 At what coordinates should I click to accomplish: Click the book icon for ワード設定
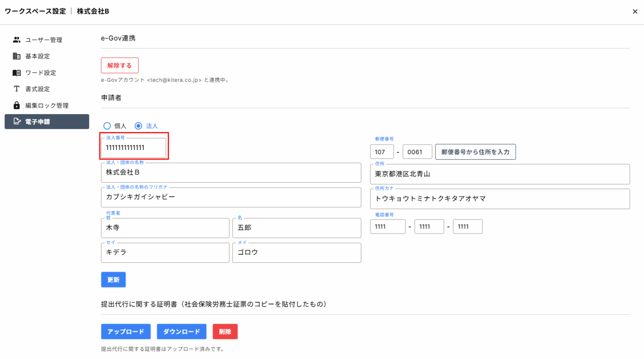point(17,73)
